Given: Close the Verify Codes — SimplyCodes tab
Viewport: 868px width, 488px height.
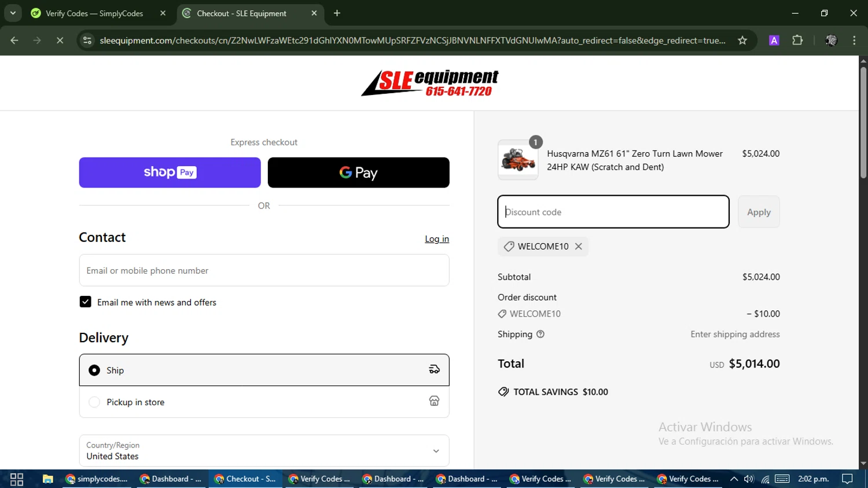Looking at the screenshot, I should [163, 13].
